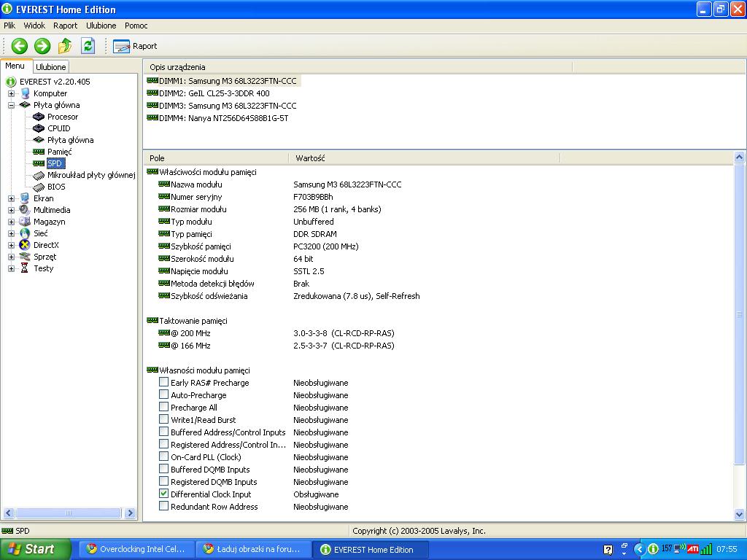Viewport: 747px width, 560px height.
Task: Click the Rozmiar modułu row icon
Action: [x=164, y=209]
